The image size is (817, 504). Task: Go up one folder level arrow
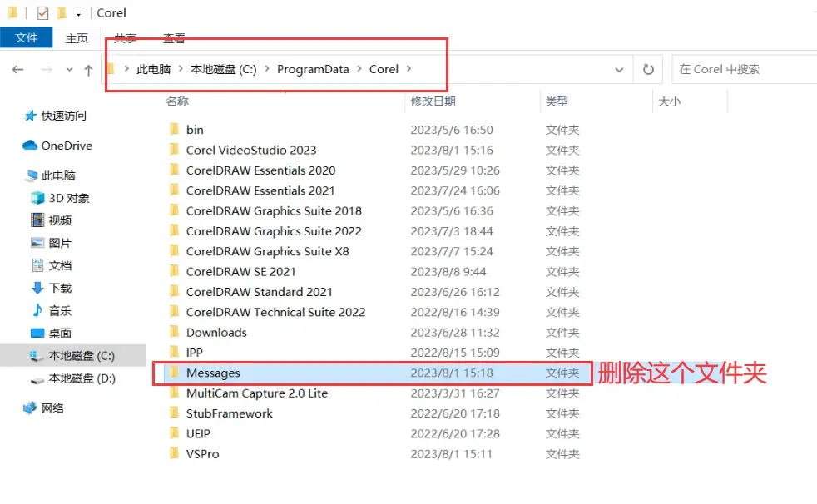[88, 70]
